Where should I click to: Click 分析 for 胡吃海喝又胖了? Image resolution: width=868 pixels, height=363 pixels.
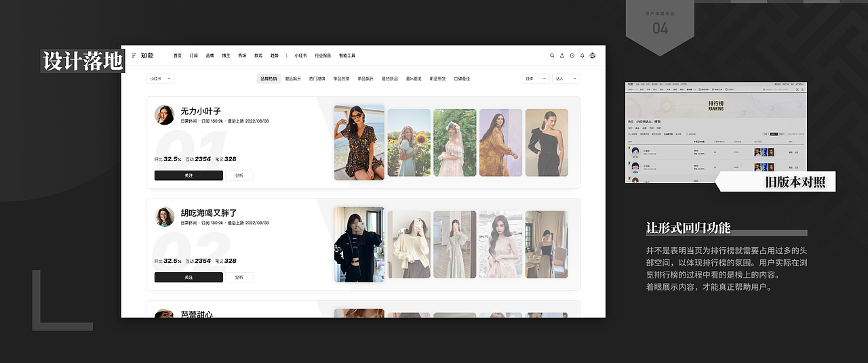(239, 277)
